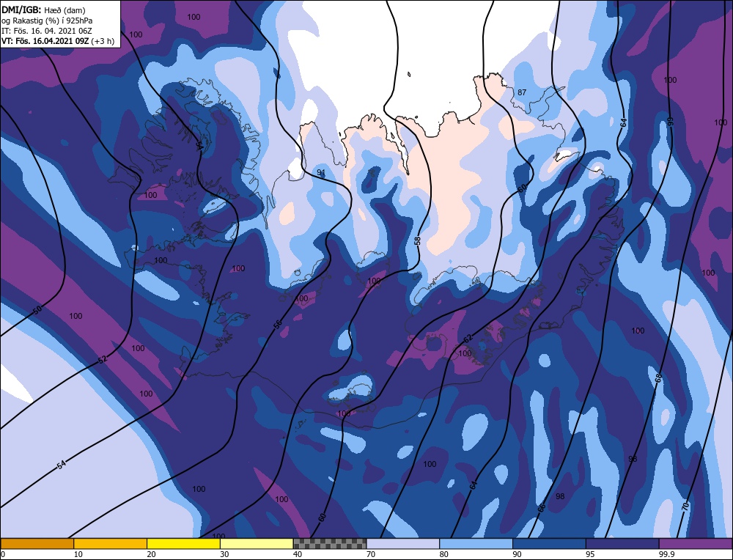Click the "og Rakastig (%) í 925hPa" line
This screenshot has height=560, width=733.
47,21
